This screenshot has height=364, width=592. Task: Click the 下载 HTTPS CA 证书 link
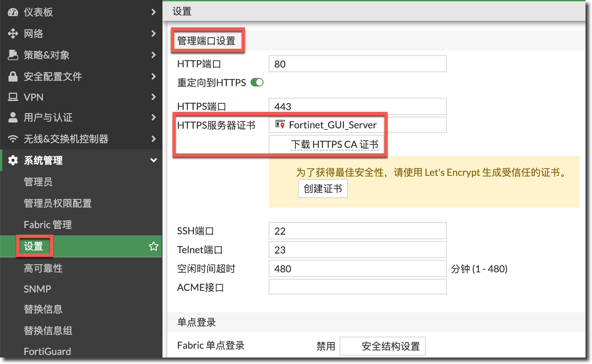click(335, 144)
